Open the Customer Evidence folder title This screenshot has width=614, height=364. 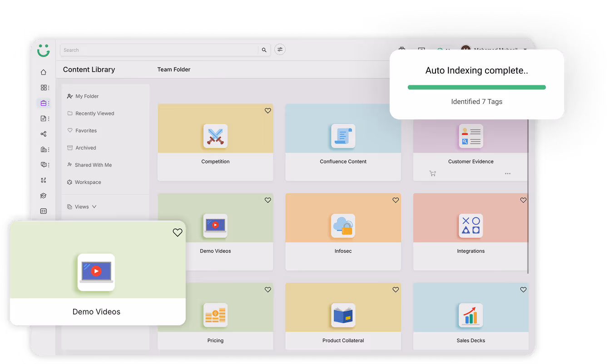coord(471,162)
